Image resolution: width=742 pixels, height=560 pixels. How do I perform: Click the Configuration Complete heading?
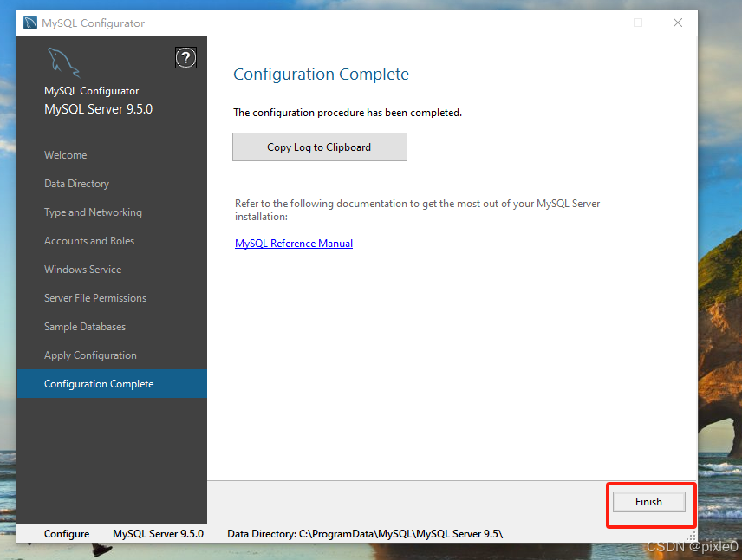[x=322, y=75]
